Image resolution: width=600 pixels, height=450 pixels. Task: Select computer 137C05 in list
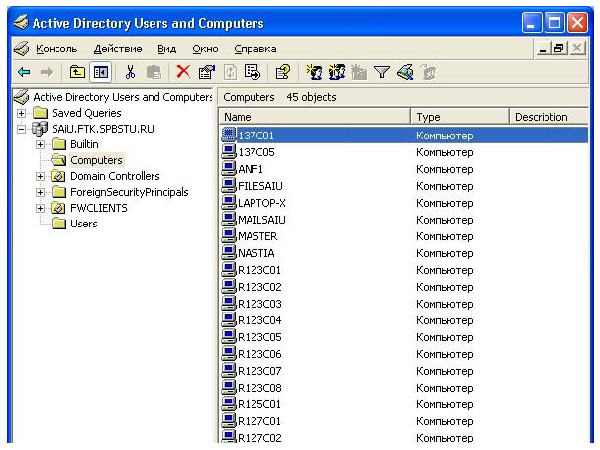pos(256,152)
